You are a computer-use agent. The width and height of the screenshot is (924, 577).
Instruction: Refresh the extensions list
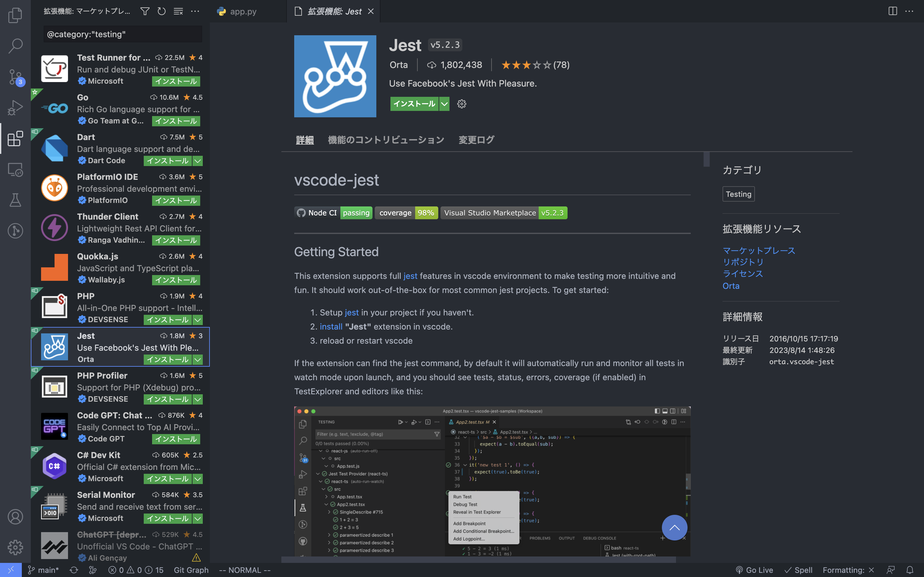tap(161, 12)
